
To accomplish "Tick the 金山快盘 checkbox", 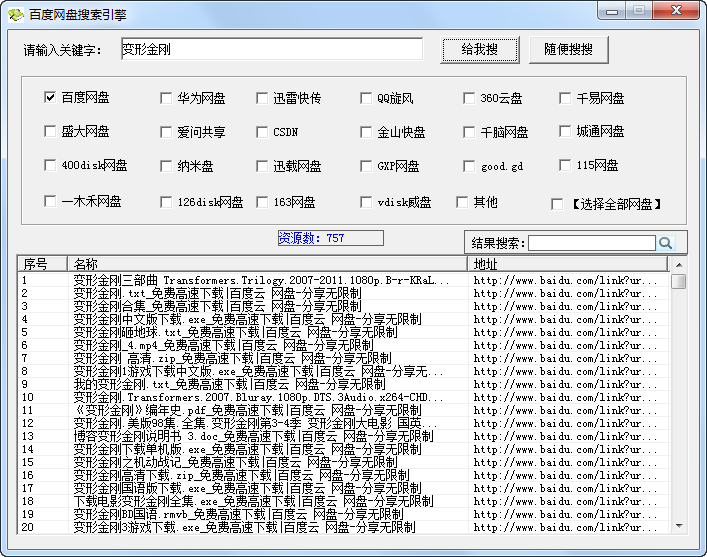I will pos(366,132).
